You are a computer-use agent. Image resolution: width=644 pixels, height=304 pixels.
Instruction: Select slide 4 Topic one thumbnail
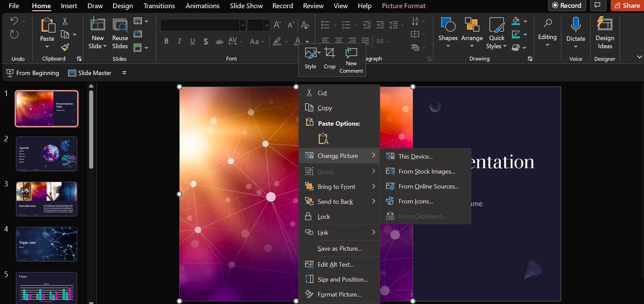pyautogui.click(x=47, y=244)
